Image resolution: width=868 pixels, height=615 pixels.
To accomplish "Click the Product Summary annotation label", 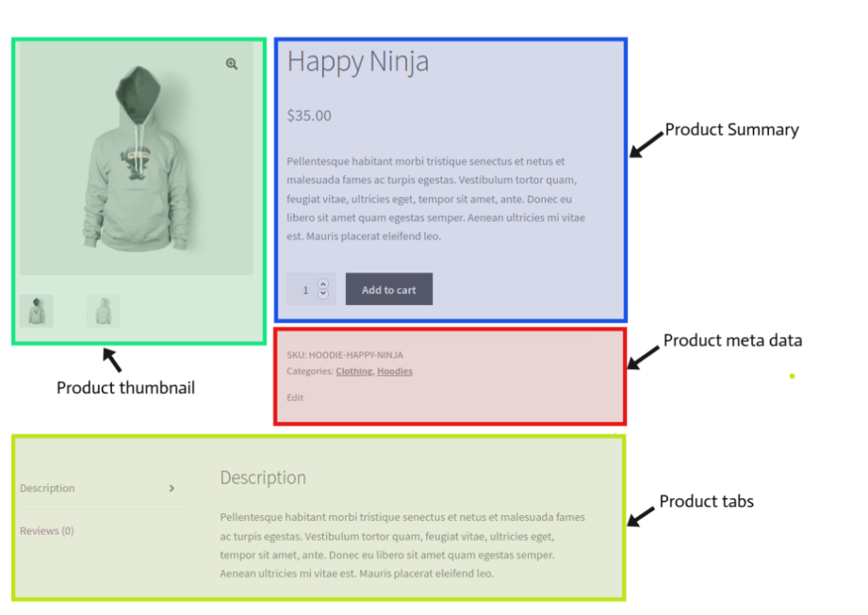I will (731, 130).
